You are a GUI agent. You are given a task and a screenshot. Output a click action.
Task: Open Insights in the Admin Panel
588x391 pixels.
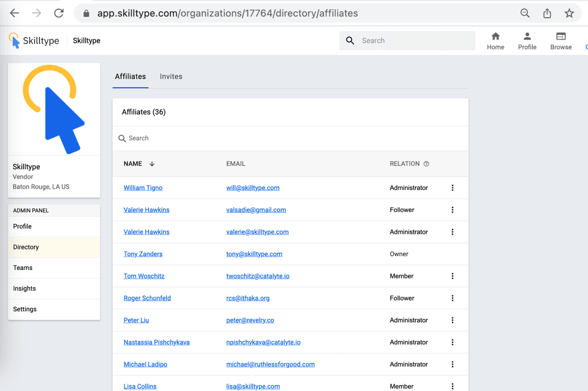[x=54, y=288]
